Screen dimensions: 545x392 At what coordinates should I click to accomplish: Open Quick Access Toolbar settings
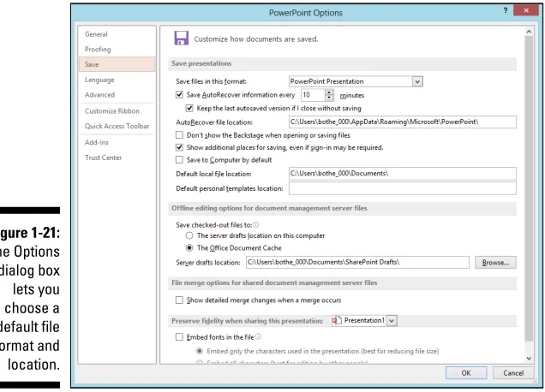click(117, 126)
